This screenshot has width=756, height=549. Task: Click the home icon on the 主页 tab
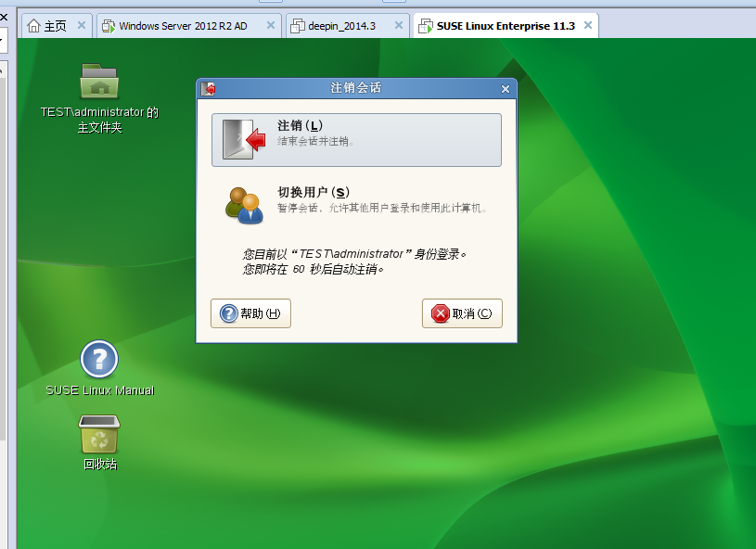coord(33,26)
